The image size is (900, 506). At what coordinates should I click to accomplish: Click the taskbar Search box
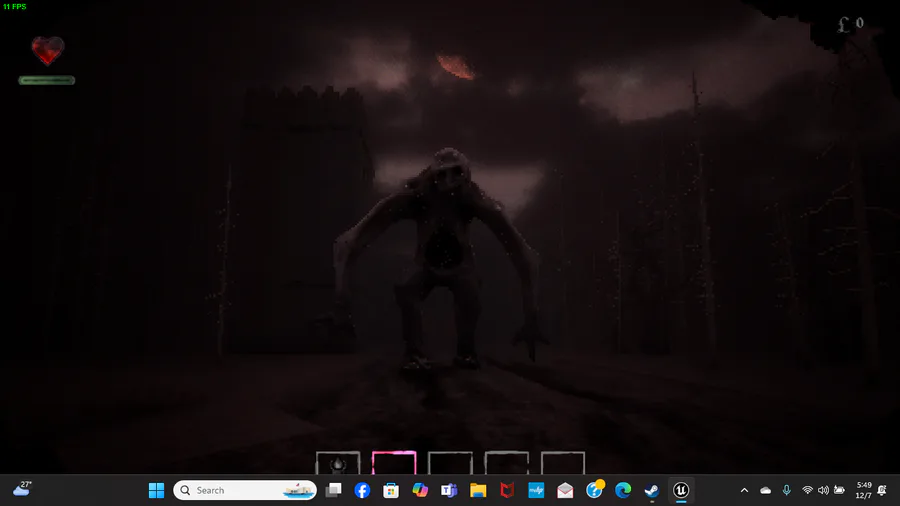[245, 491]
